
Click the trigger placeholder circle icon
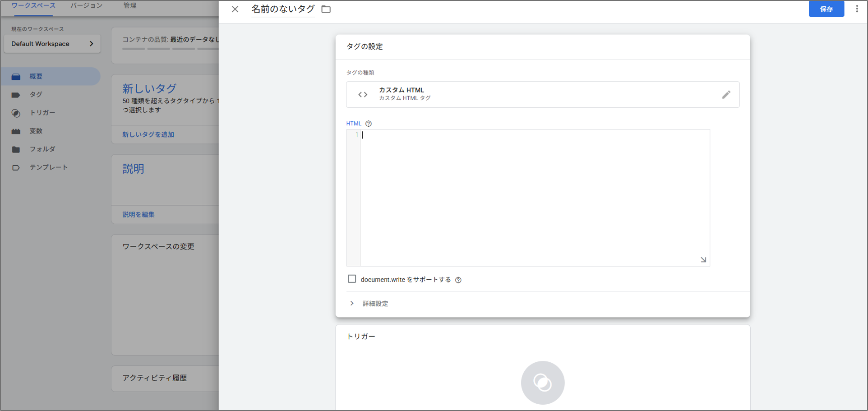[x=542, y=383]
